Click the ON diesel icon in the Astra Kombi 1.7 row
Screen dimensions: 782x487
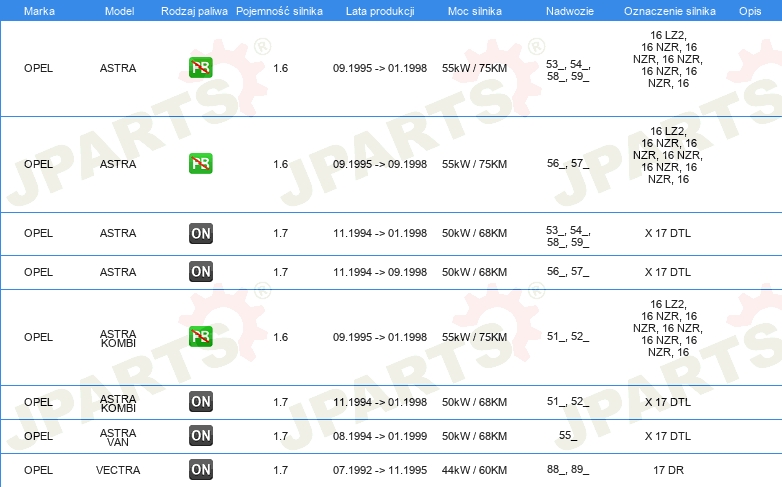[200, 401]
